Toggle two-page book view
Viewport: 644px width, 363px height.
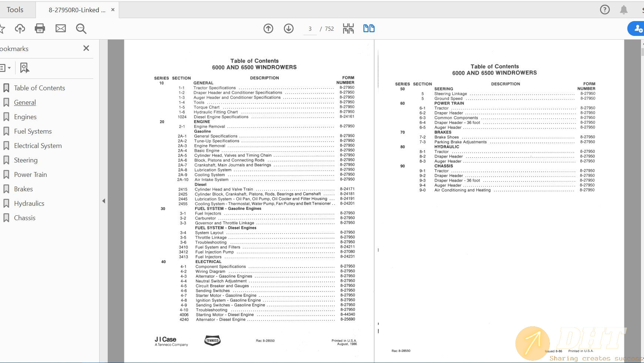[x=369, y=28]
